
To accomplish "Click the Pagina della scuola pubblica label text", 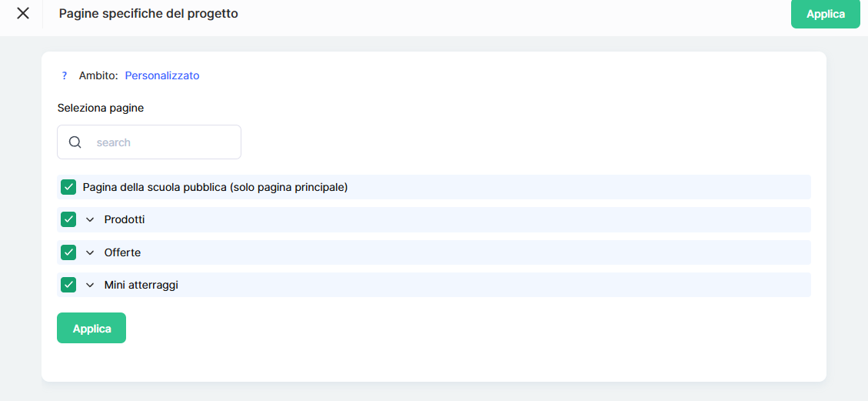I will pyautogui.click(x=215, y=187).
